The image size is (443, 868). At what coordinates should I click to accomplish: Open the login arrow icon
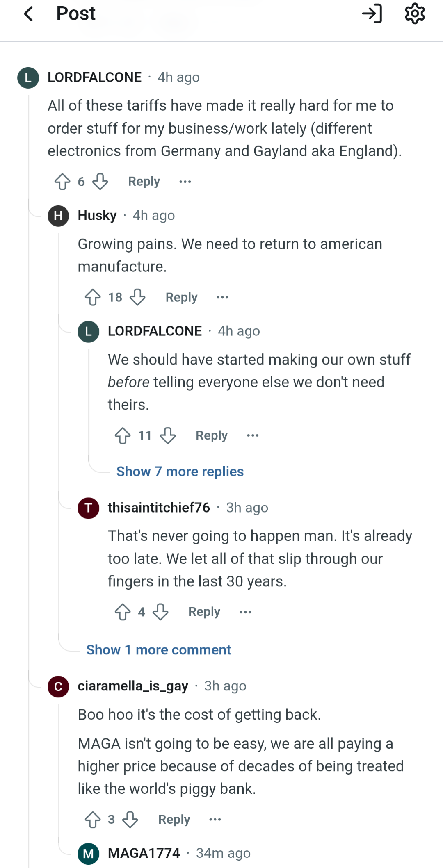(x=372, y=14)
